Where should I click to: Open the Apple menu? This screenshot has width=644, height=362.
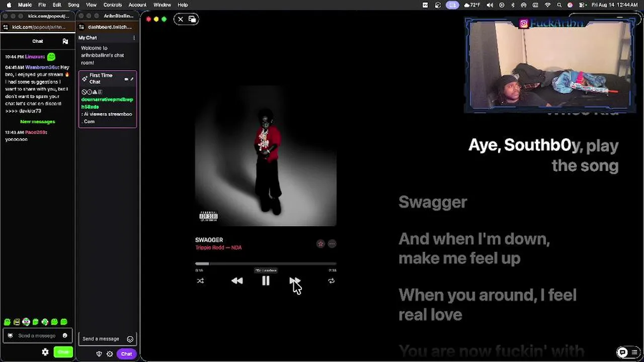tap(9, 5)
